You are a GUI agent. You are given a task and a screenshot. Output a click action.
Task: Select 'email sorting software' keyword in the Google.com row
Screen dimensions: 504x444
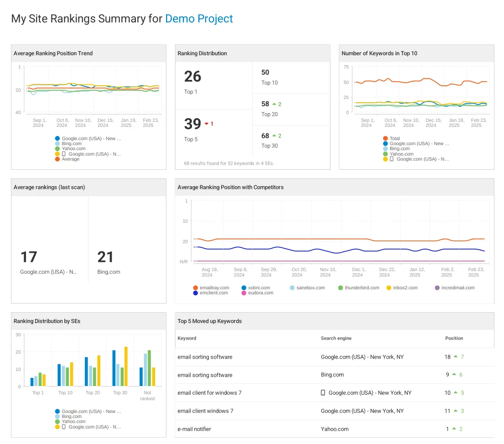point(205,357)
